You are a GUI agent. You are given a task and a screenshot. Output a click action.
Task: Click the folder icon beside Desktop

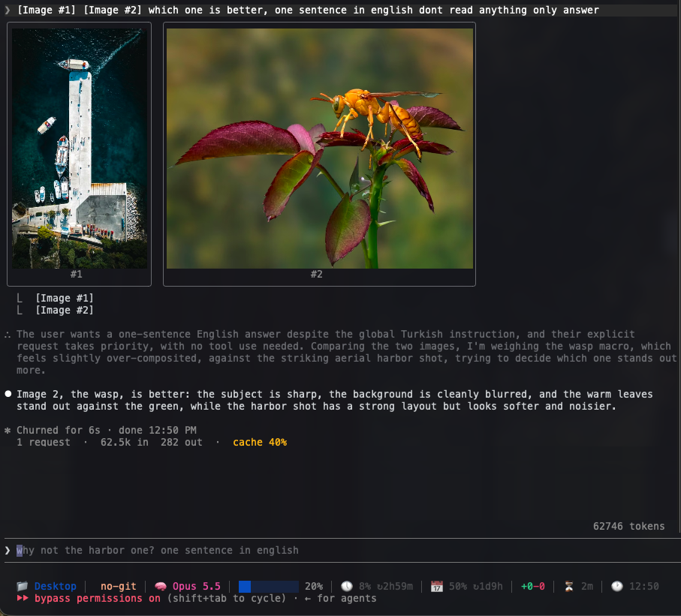click(x=23, y=586)
